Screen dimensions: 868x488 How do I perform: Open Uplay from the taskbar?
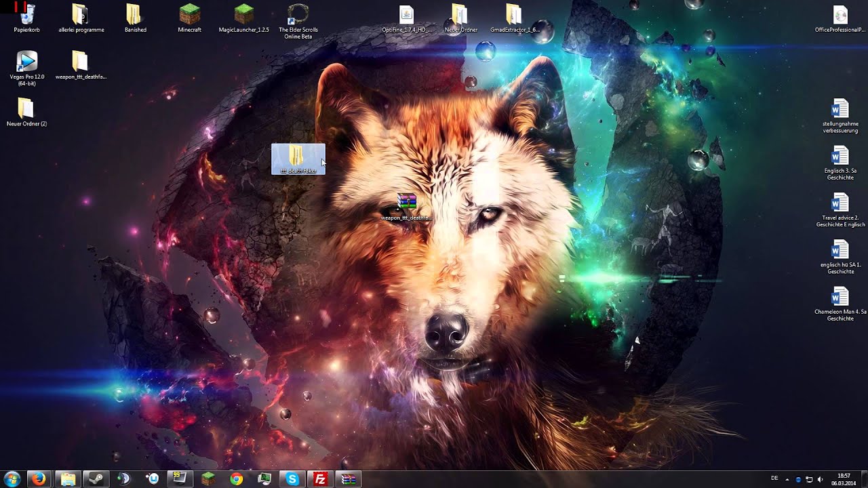pyautogui.click(x=153, y=479)
